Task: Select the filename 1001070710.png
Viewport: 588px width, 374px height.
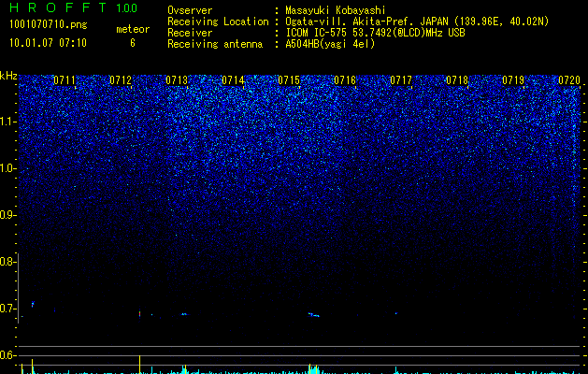Action: pos(49,25)
